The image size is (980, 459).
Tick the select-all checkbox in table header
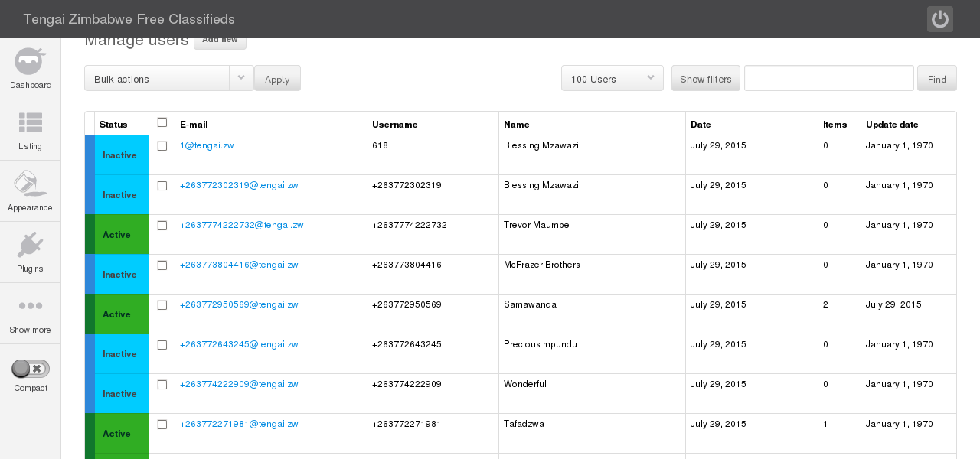[x=162, y=122]
